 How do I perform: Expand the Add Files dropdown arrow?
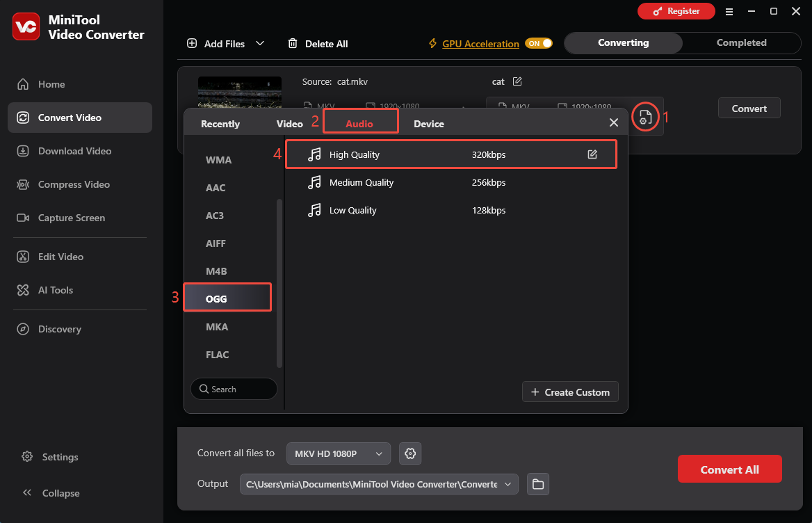[260, 44]
